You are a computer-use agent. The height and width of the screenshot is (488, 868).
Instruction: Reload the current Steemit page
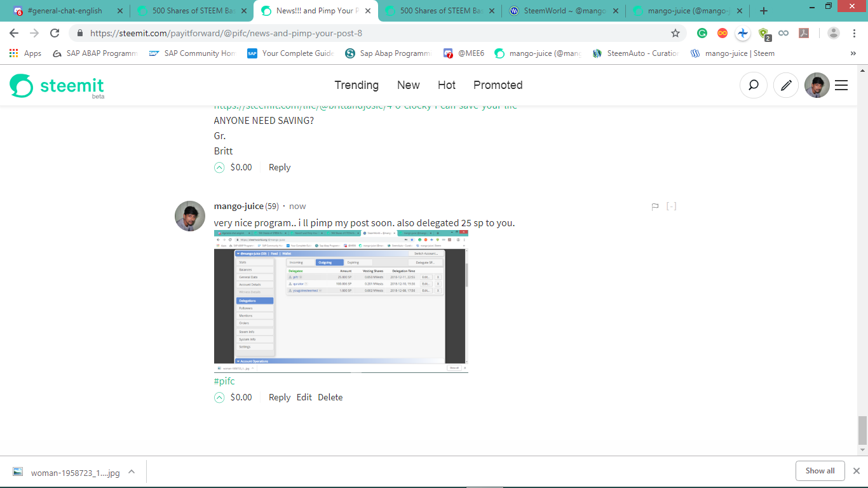(55, 33)
